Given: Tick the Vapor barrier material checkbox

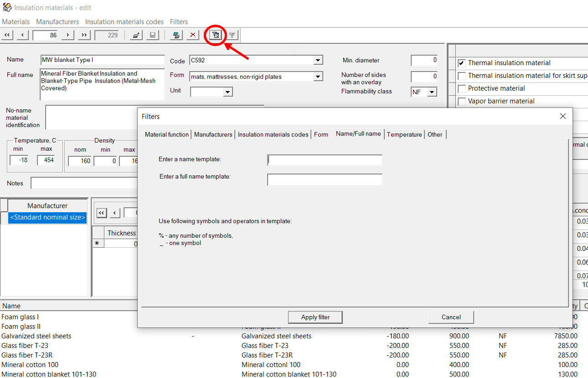Looking at the screenshot, I should [462, 101].
